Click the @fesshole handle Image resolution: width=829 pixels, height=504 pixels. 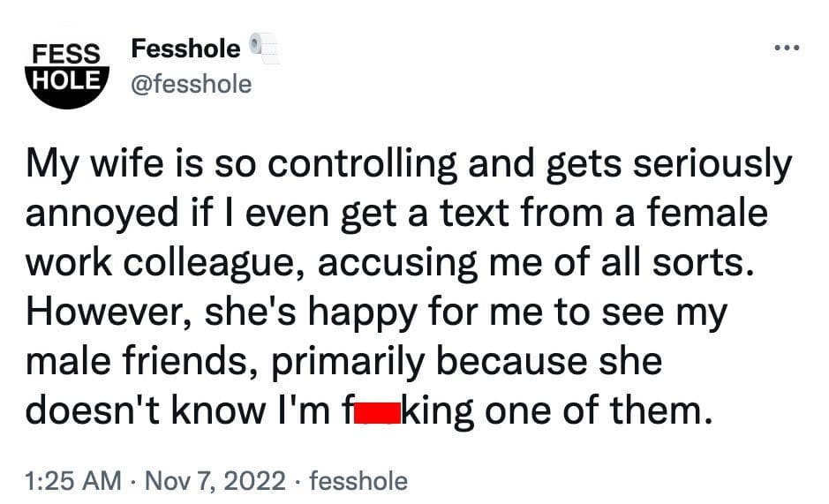click(191, 84)
